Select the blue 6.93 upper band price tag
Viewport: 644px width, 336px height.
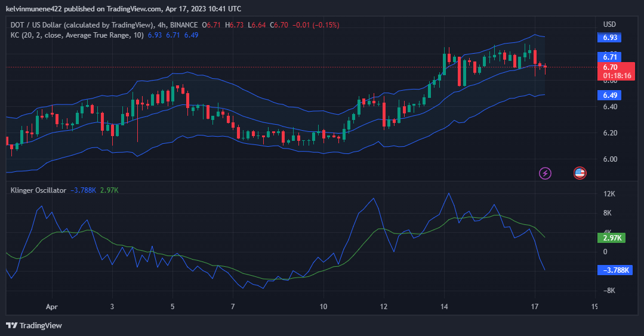click(x=609, y=38)
